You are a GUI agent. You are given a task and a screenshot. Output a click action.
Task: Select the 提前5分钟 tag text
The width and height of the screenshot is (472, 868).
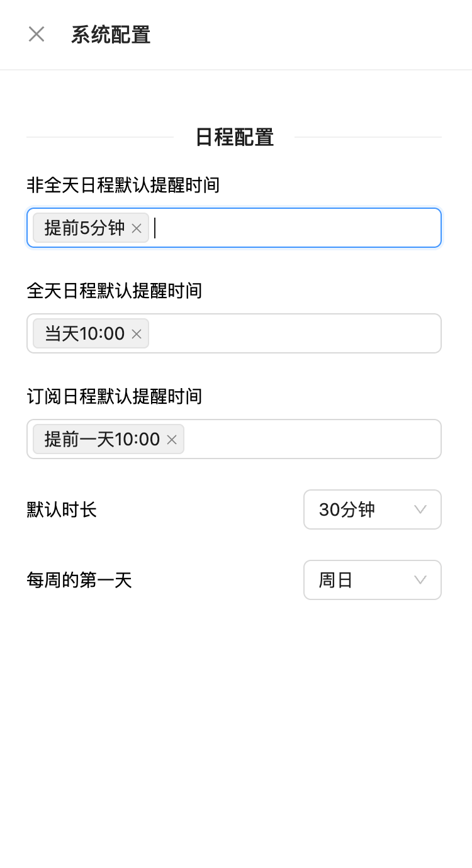[84, 228]
